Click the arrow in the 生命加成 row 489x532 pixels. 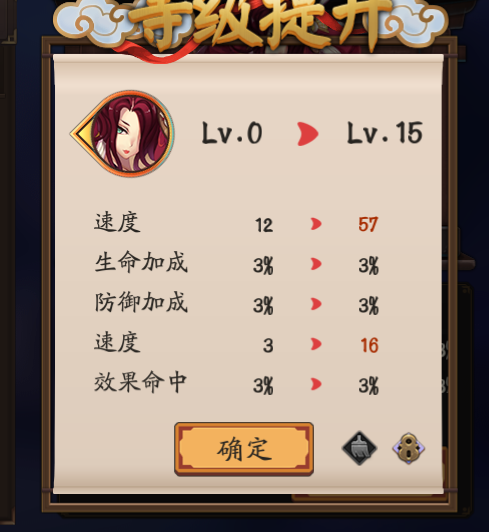(x=316, y=264)
